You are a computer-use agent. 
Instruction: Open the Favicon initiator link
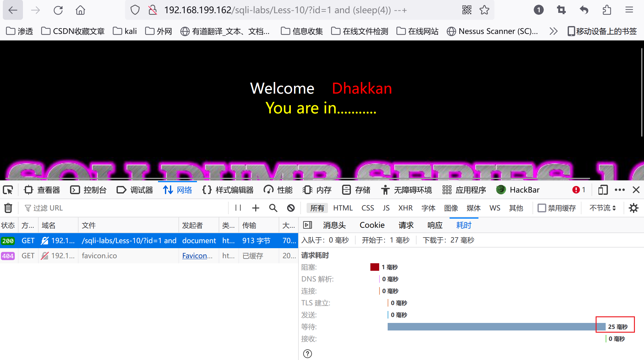coord(197,256)
